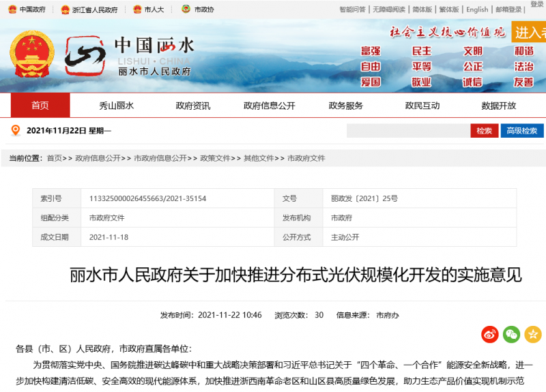Screen dimensions: 546x392
Task: Click the Lishui city logo emblem
Action: click(x=85, y=55)
